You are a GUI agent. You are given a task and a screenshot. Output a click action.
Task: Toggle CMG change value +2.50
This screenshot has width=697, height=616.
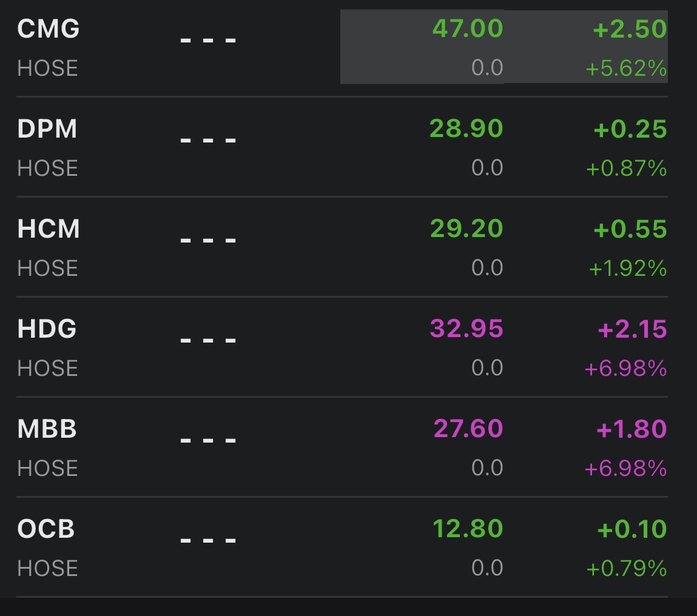pyautogui.click(x=630, y=29)
